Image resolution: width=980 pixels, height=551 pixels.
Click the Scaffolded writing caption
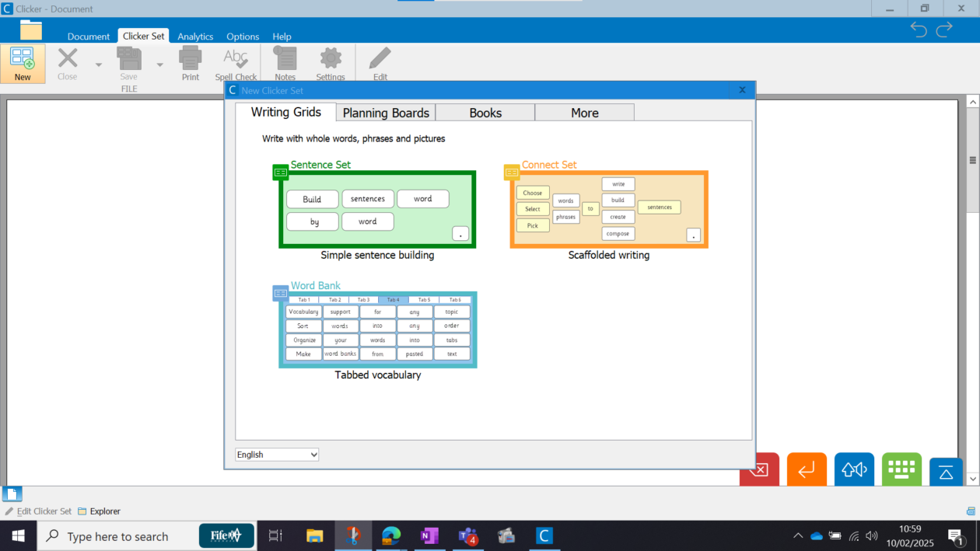point(609,255)
